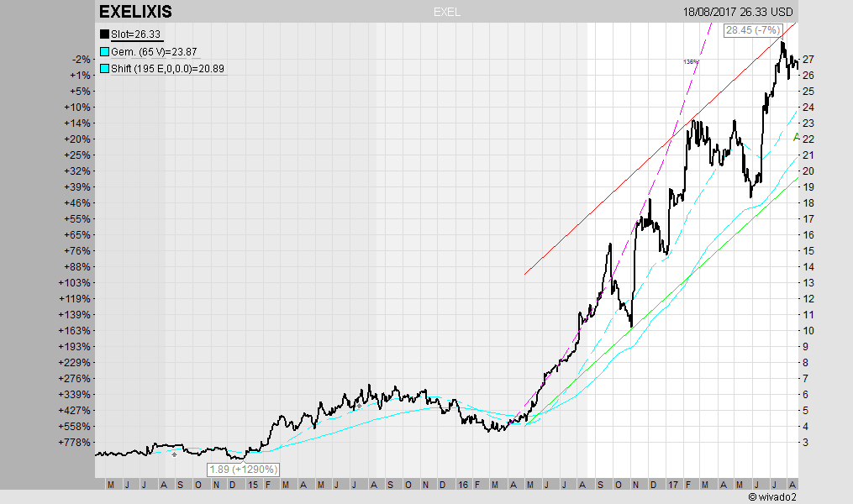Click year label 15 on time axis
Image resolution: width=853 pixels, height=504 pixels.
pyautogui.click(x=253, y=485)
